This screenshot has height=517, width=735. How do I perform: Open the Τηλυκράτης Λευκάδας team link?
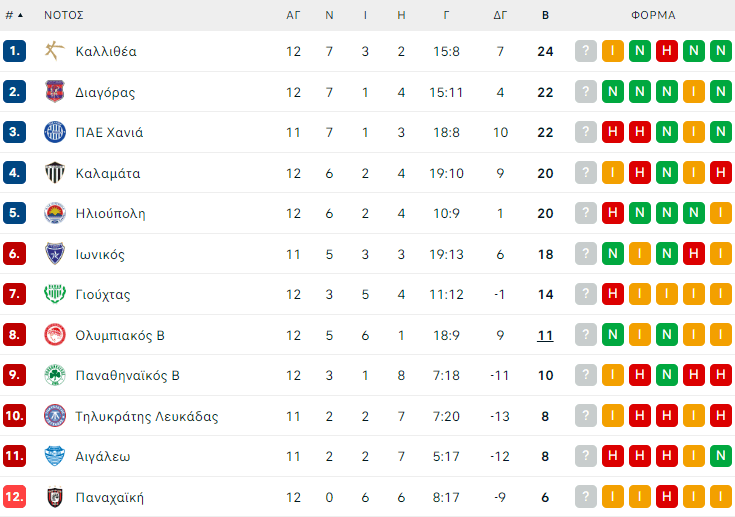coord(146,416)
